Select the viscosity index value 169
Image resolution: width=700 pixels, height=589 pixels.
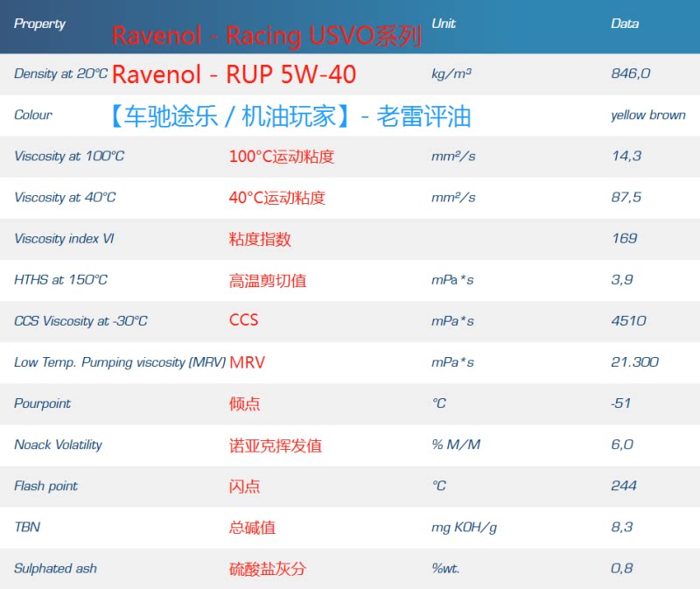coord(624,238)
